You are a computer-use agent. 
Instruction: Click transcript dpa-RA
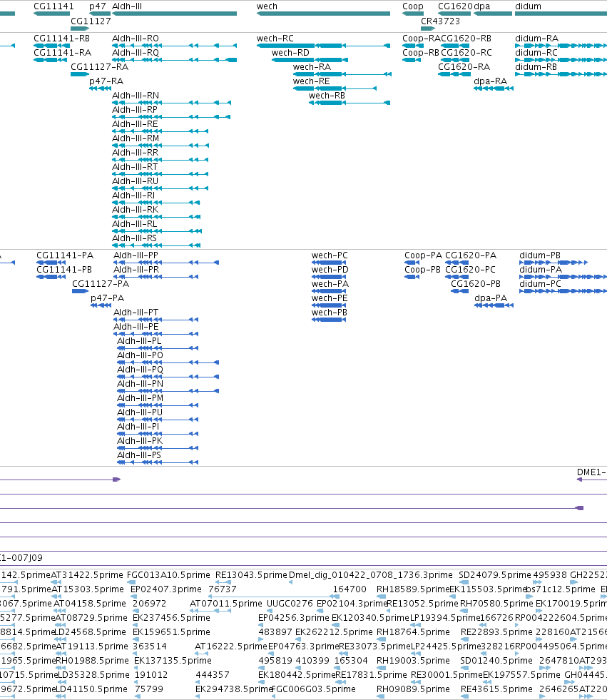(491, 81)
